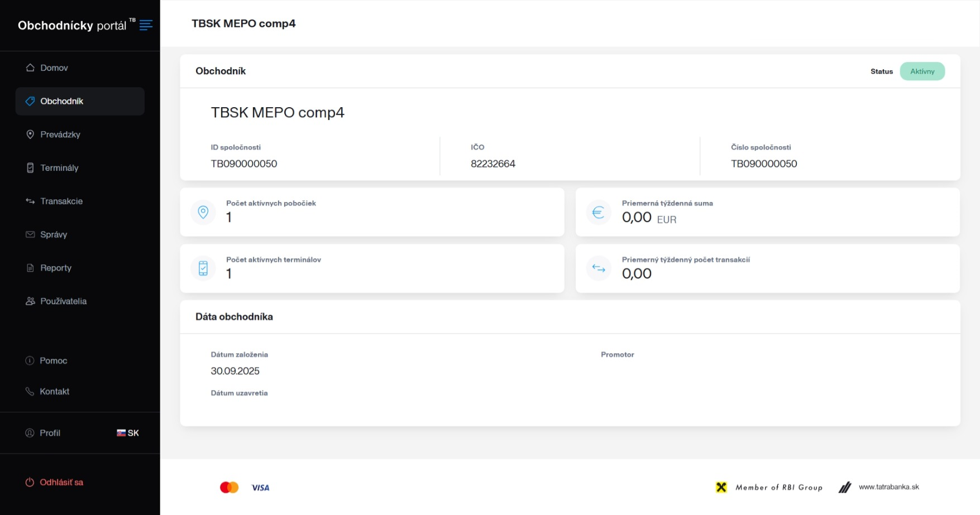Click the Mastercard logo in footer
The height and width of the screenshot is (515, 980).
(229, 488)
